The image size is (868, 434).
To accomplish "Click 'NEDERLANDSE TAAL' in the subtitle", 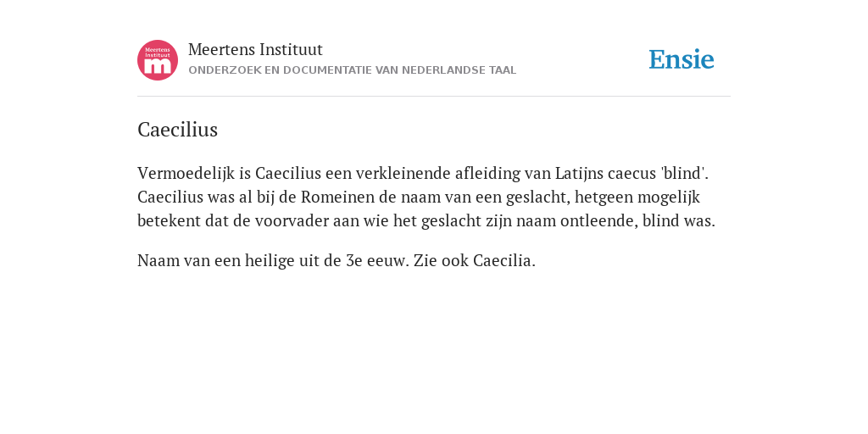I will point(459,70).
